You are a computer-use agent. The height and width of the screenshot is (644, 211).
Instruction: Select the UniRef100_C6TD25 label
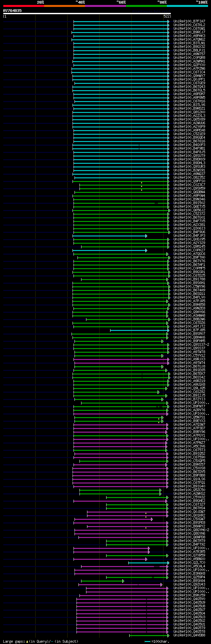(x=189, y=275)
